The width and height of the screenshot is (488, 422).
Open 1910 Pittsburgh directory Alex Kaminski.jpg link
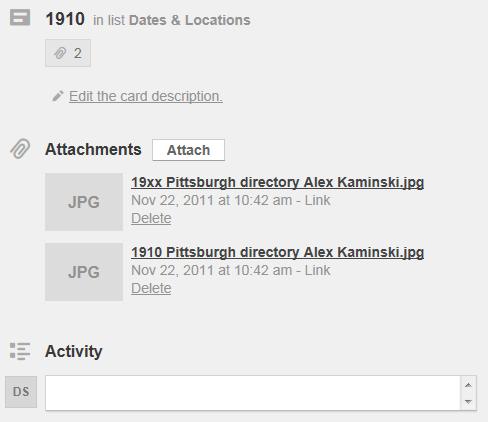click(277, 252)
